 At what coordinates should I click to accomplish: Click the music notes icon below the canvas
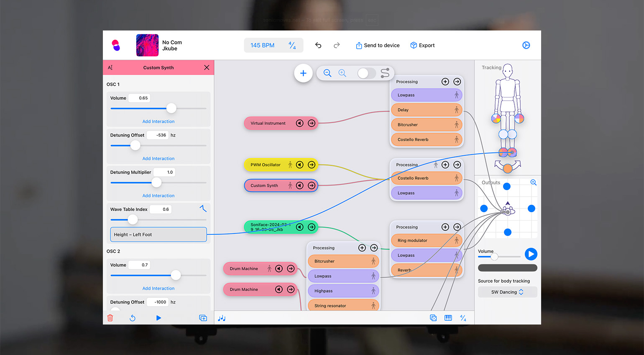pos(222,318)
